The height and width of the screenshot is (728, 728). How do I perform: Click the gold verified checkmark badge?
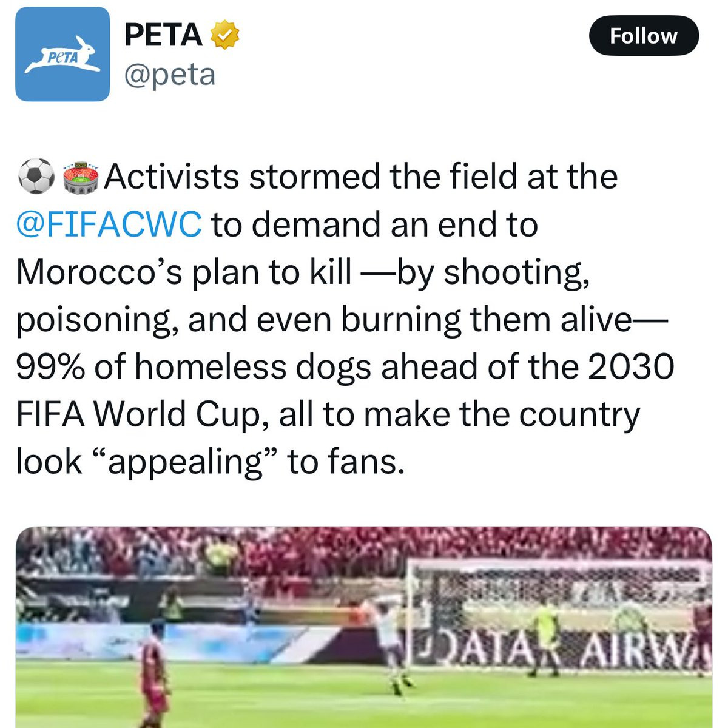click(x=224, y=35)
